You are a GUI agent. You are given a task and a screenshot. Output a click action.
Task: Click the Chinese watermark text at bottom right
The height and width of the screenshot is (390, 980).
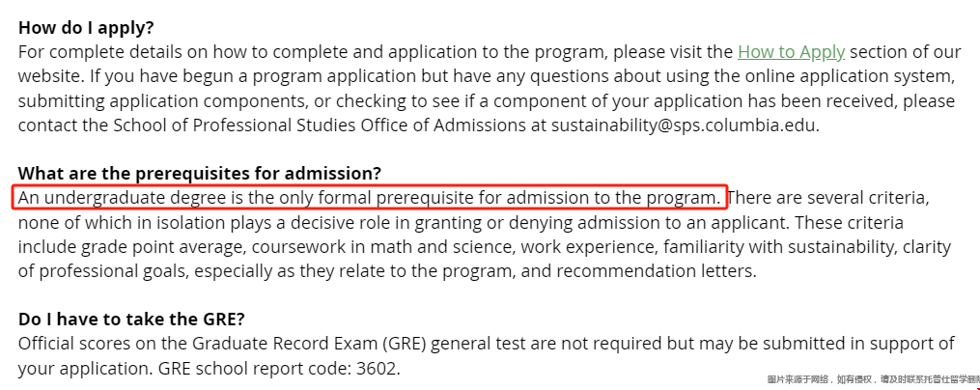click(x=873, y=379)
